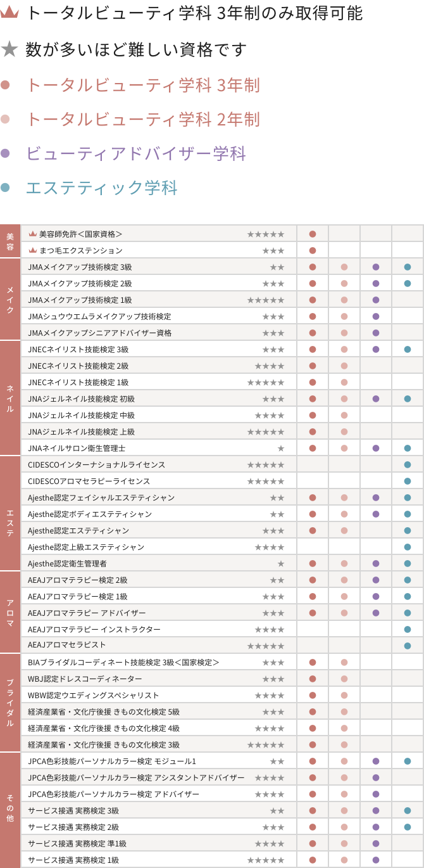This screenshot has height=868, width=424.
Task: Click the star rating for Ajesthe認定衛生管理者
Action: (281, 564)
